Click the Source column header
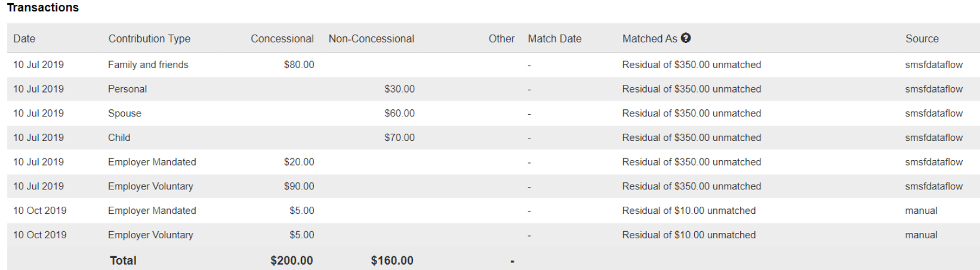This screenshot has width=980, height=270. (x=922, y=38)
